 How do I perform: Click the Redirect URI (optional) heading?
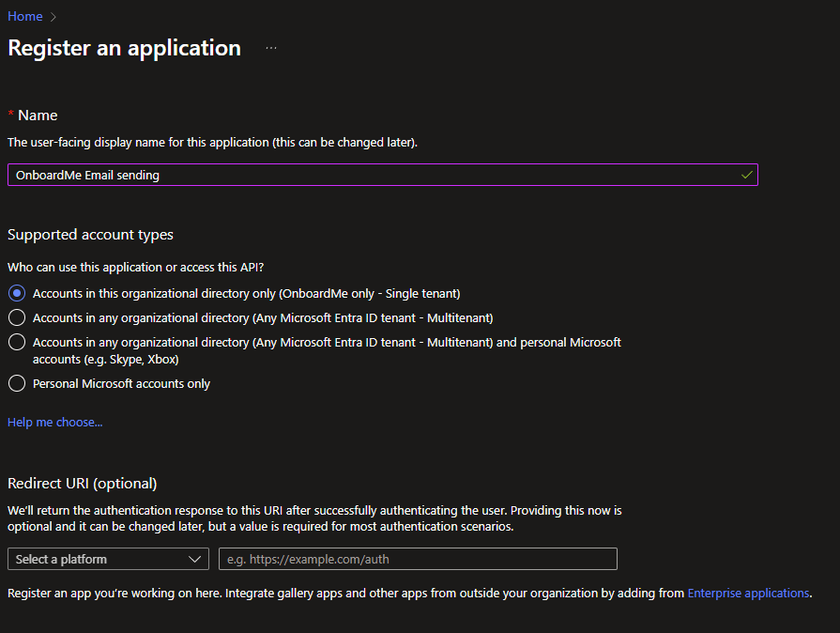tap(82, 484)
